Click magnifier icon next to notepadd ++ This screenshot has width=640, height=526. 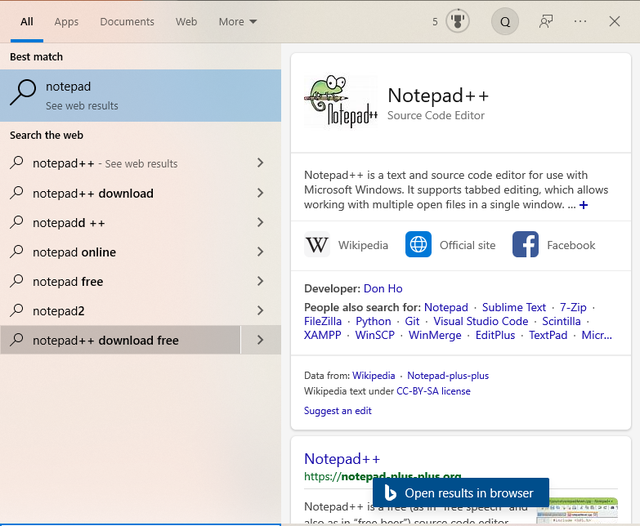[17, 222]
